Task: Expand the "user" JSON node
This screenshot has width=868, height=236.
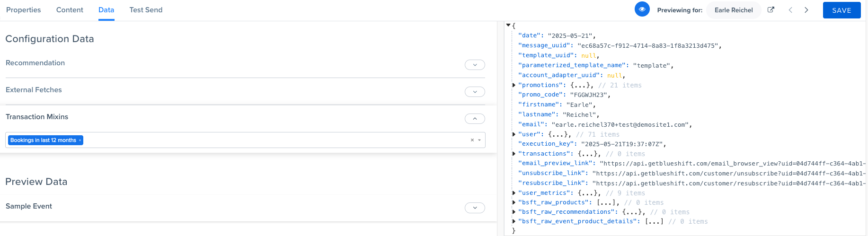Action: [514, 134]
